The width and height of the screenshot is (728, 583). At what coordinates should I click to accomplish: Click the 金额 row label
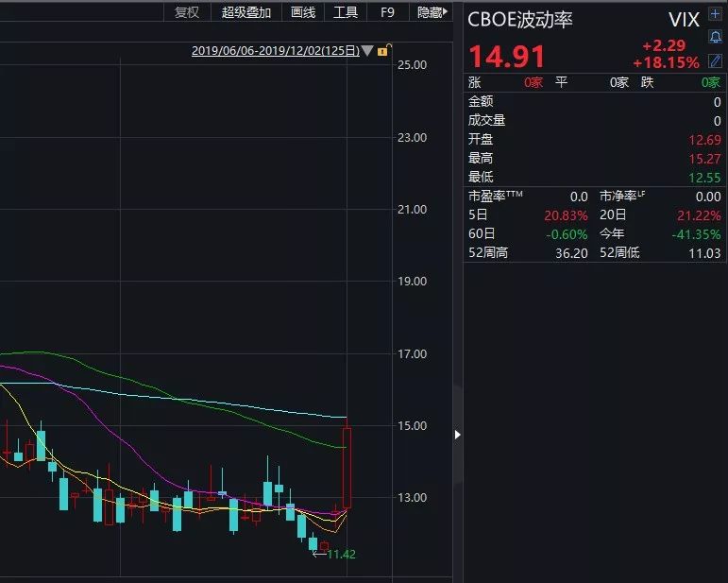coord(481,101)
